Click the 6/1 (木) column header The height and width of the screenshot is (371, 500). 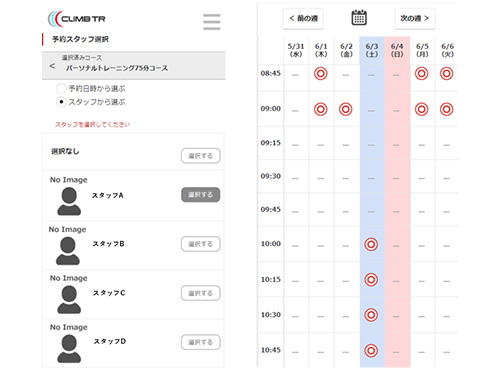(x=321, y=50)
